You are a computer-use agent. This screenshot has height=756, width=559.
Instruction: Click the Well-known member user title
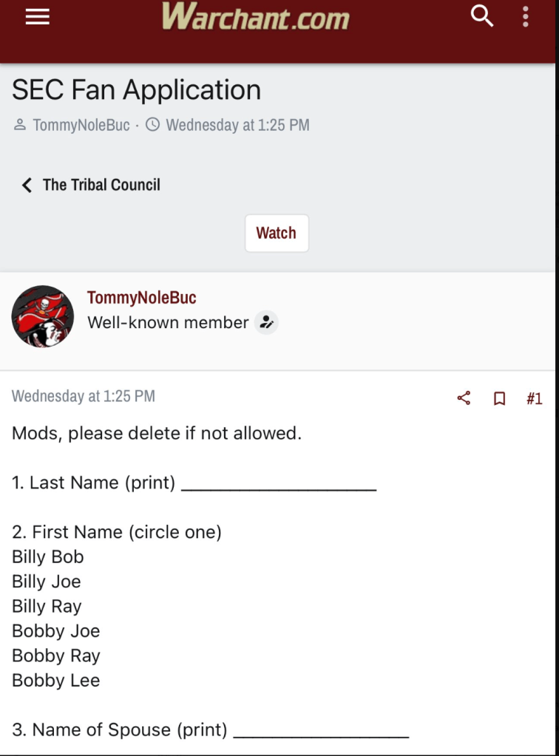168,322
